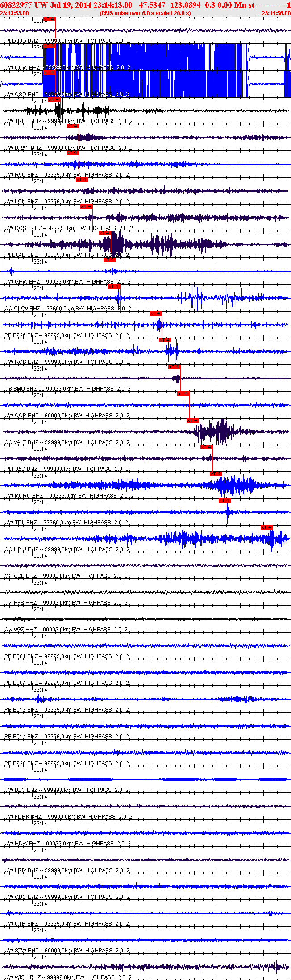The width and height of the screenshot is (291, 980).
Task: Select the PB.B013 EHZ station label
Action: [x=21, y=710]
